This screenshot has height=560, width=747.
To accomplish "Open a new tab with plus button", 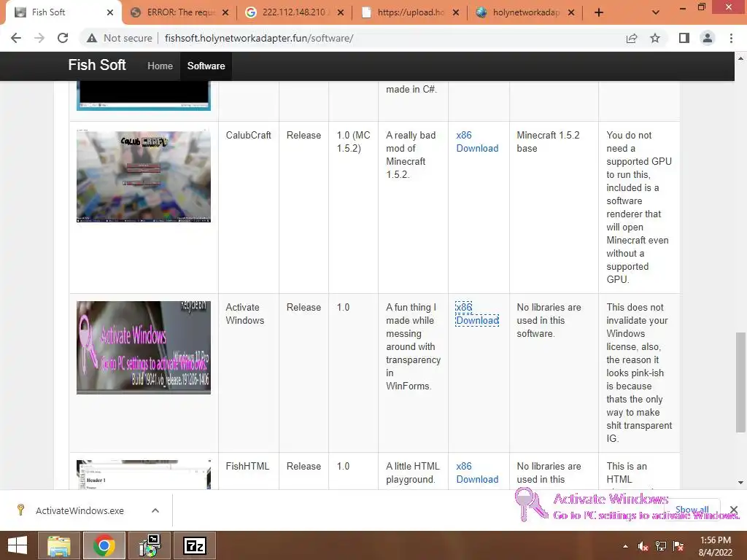I will tap(599, 12).
